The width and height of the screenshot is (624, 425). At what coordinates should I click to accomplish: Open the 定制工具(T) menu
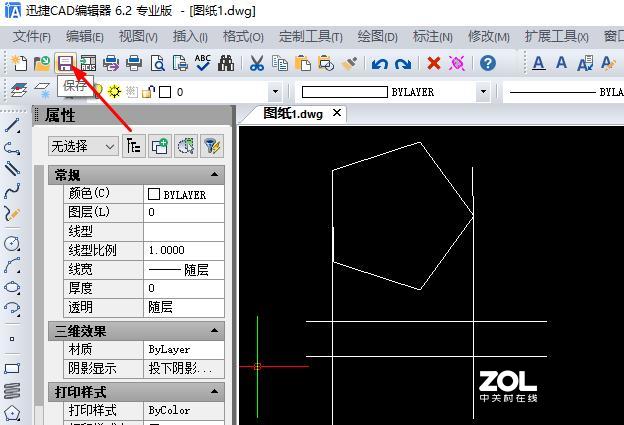(x=310, y=37)
